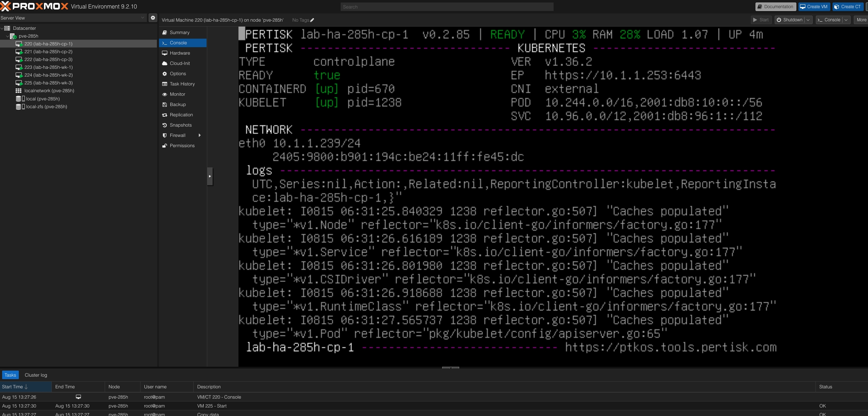Screen dimensions: 868x416
Task: Select the 'VM/CT 220 - Console' task row
Action: click(434, 397)
